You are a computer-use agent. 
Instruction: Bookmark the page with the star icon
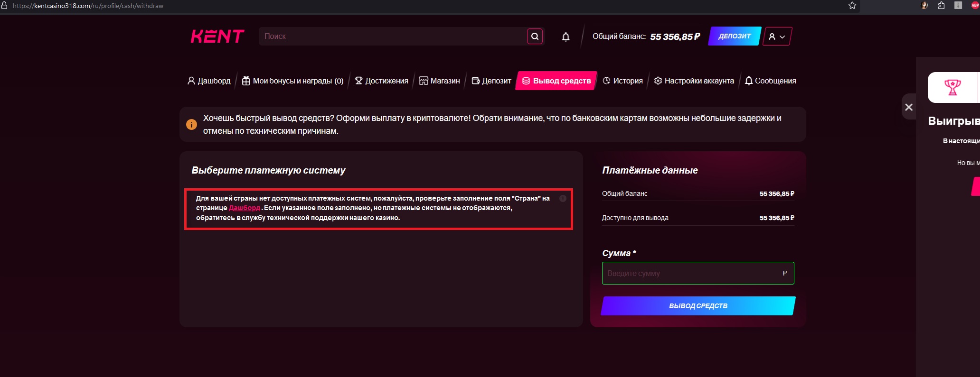tap(852, 6)
